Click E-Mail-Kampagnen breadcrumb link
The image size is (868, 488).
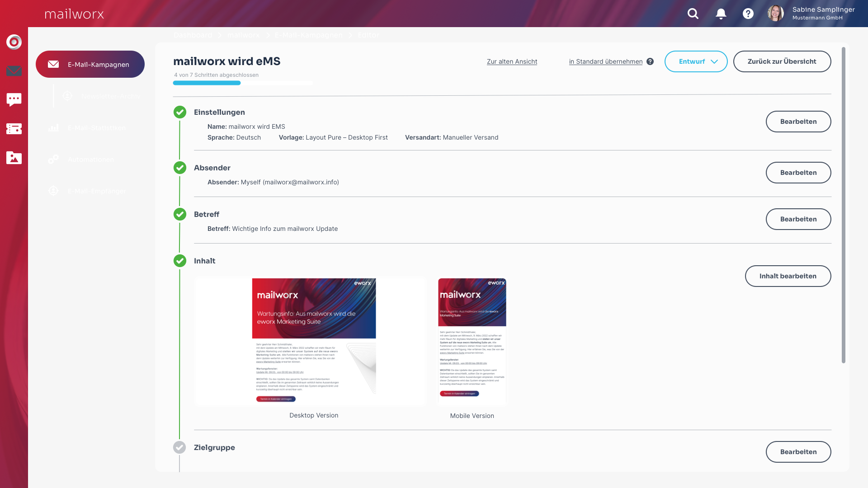308,35
